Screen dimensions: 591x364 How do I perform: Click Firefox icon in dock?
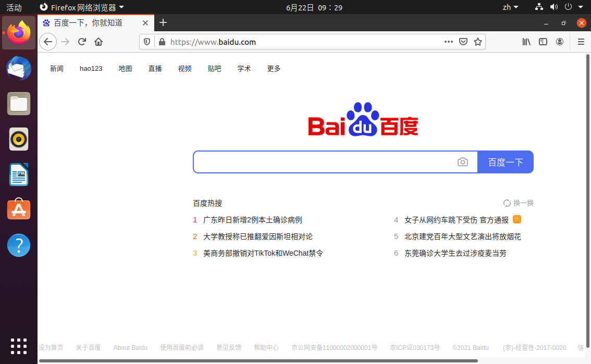(x=18, y=33)
